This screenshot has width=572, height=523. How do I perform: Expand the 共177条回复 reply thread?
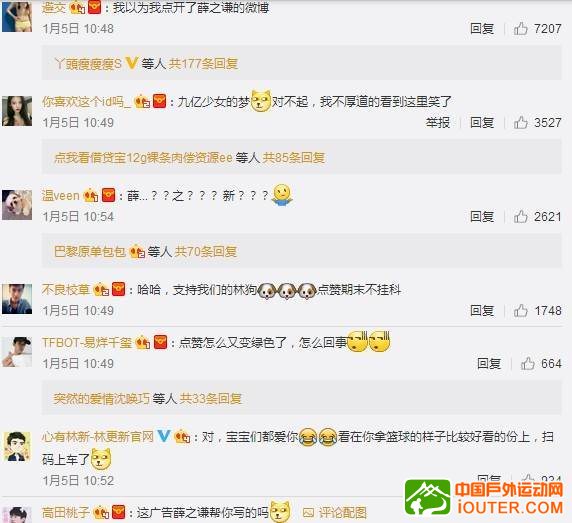204,64
